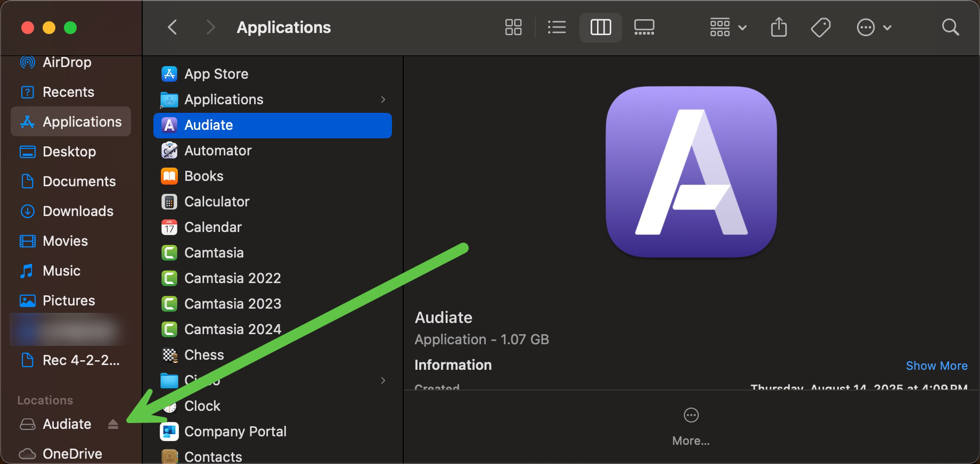The width and height of the screenshot is (980, 464).
Task: Click the large Audiate preview icon
Action: click(691, 172)
